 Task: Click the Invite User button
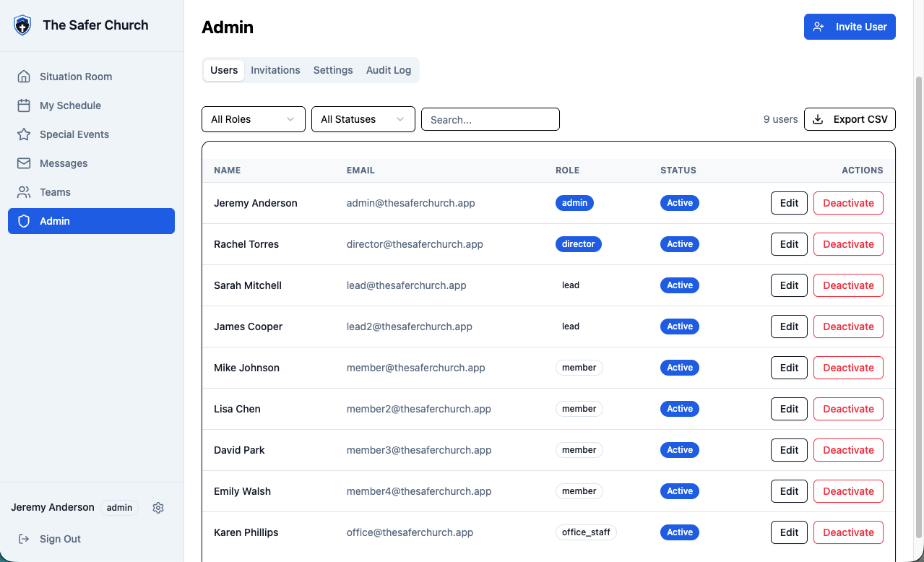click(x=850, y=27)
